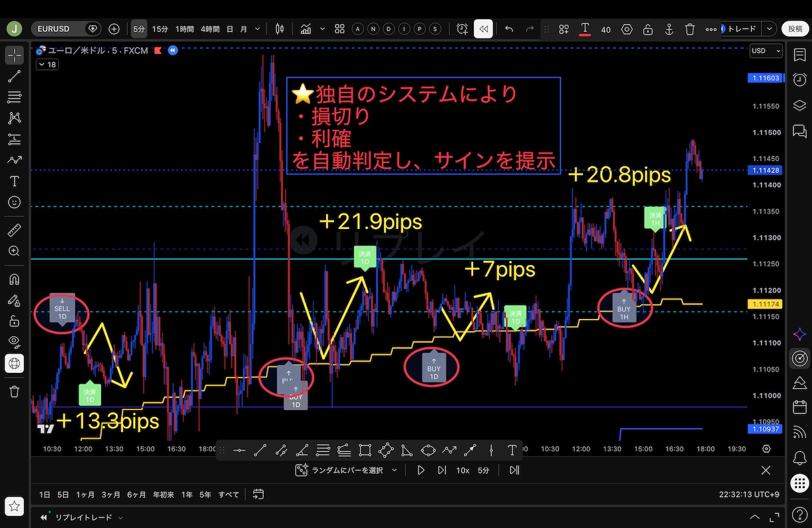
Task: Activate the magnet snap mode
Action: pos(14,279)
